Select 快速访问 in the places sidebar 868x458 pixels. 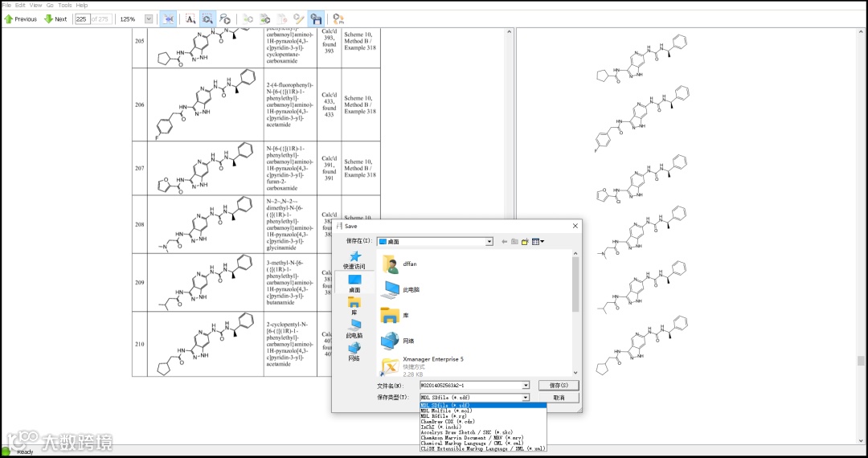[x=354, y=260]
